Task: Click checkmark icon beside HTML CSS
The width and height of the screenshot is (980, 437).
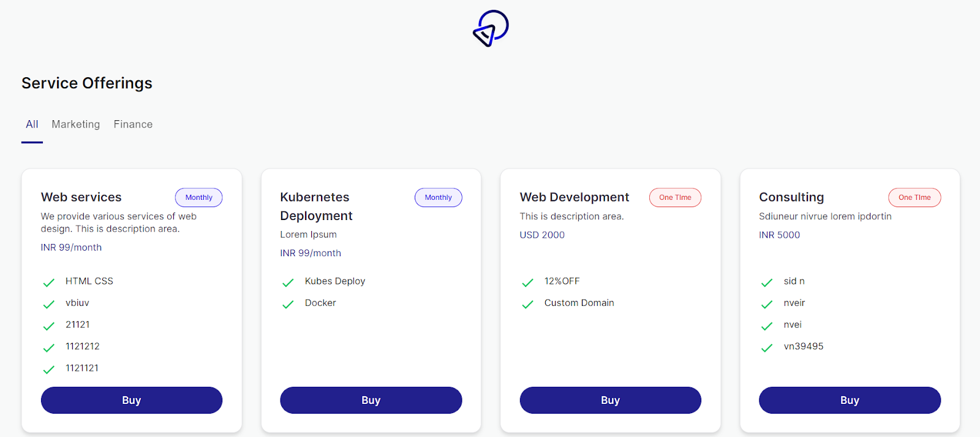Action: coord(49,283)
